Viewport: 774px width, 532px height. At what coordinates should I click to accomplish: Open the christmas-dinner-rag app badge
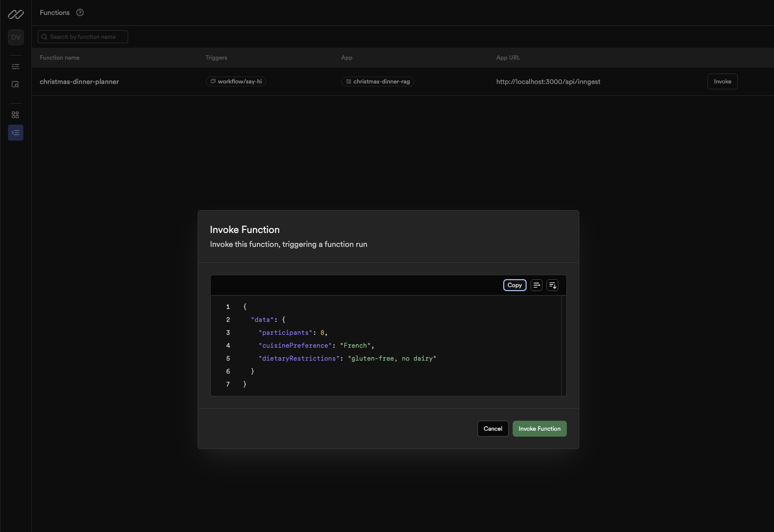click(x=378, y=81)
